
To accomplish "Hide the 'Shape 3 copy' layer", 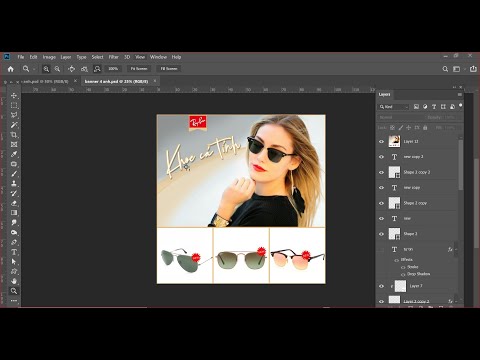I will pos(382,203).
